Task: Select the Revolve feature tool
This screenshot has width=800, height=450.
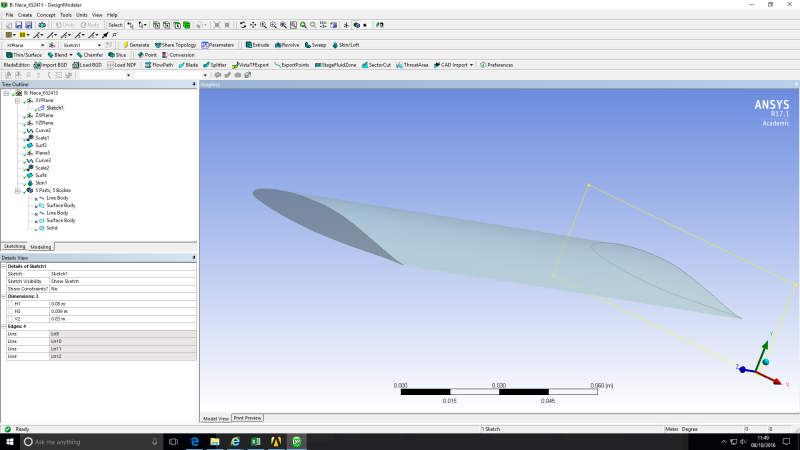Action: click(287, 45)
